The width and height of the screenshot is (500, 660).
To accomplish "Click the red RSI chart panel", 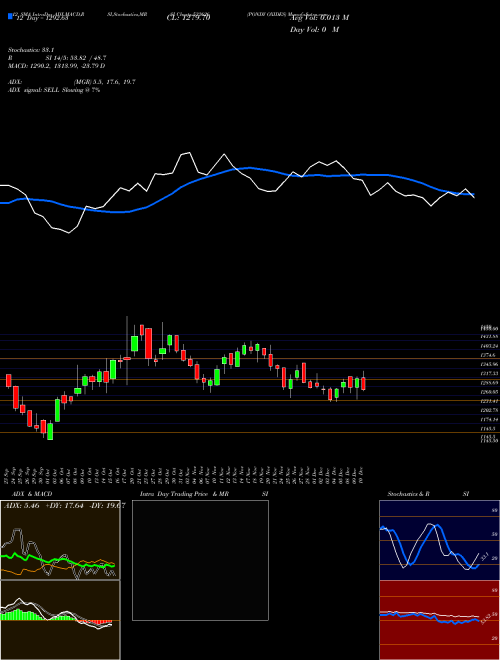I will click(x=439, y=620).
